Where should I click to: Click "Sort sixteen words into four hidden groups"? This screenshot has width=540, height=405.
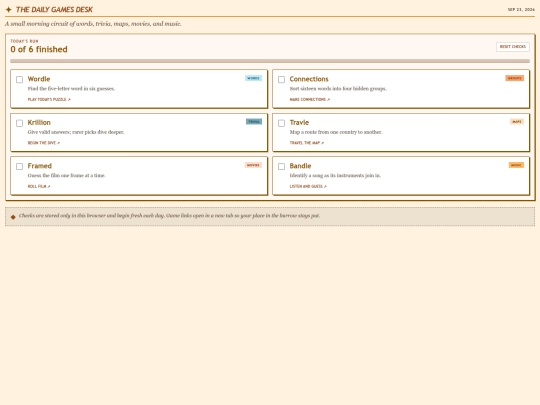(338, 89)
